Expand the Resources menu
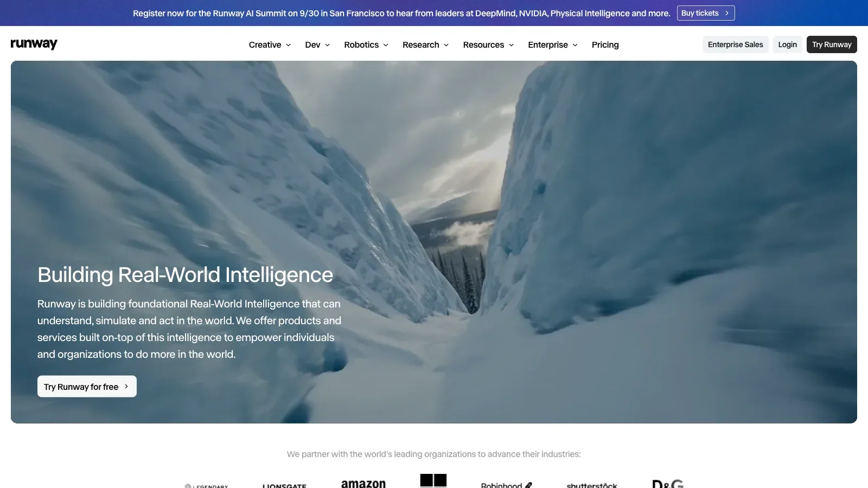868x488 pixels. click(488, 44)
